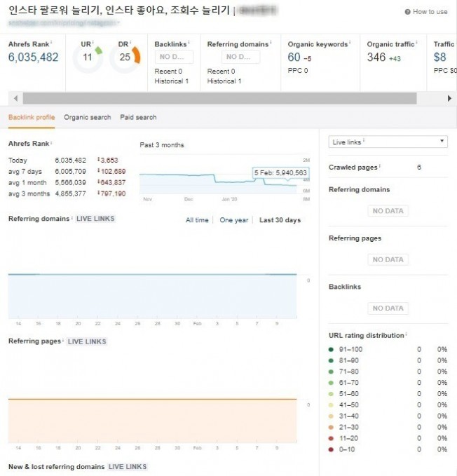
Task: Click the LIVE LINKS badge beside New & lost referring domains
Action: [128, 467]
